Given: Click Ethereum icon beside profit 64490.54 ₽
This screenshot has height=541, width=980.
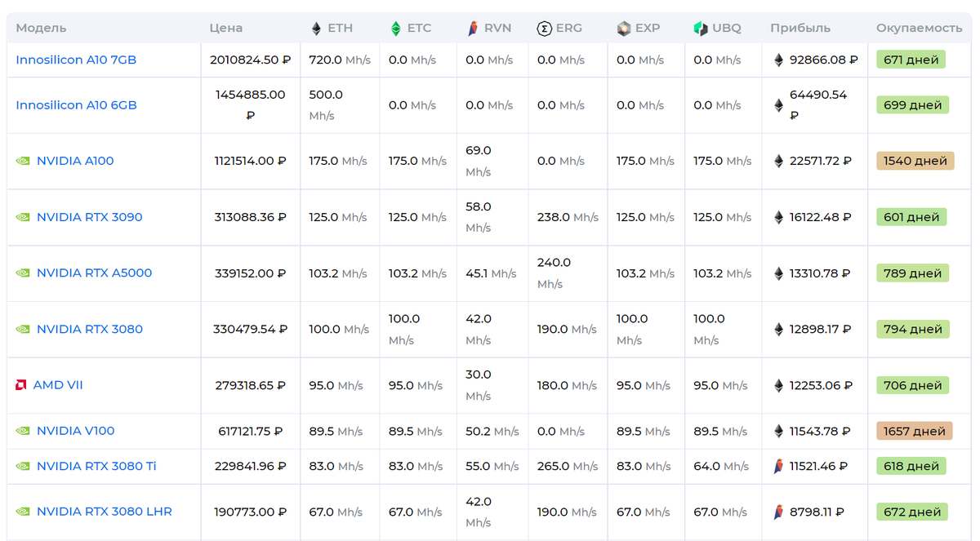Looking at the screenshot, I should coord(778,105).
